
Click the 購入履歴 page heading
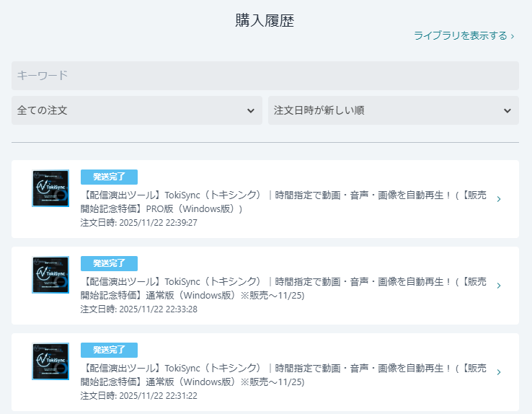[265, 20]
